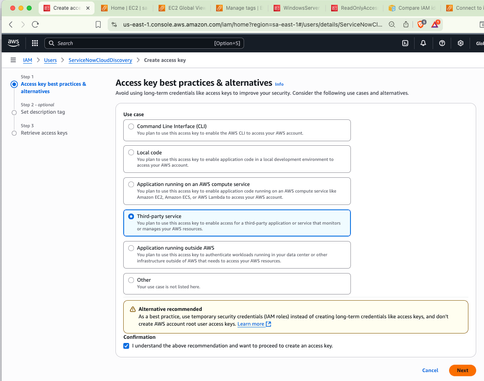The width and height of the screenshot is (484, 381).
Task: Click the Info link beside page heading
Action: (x=279, y=84)
